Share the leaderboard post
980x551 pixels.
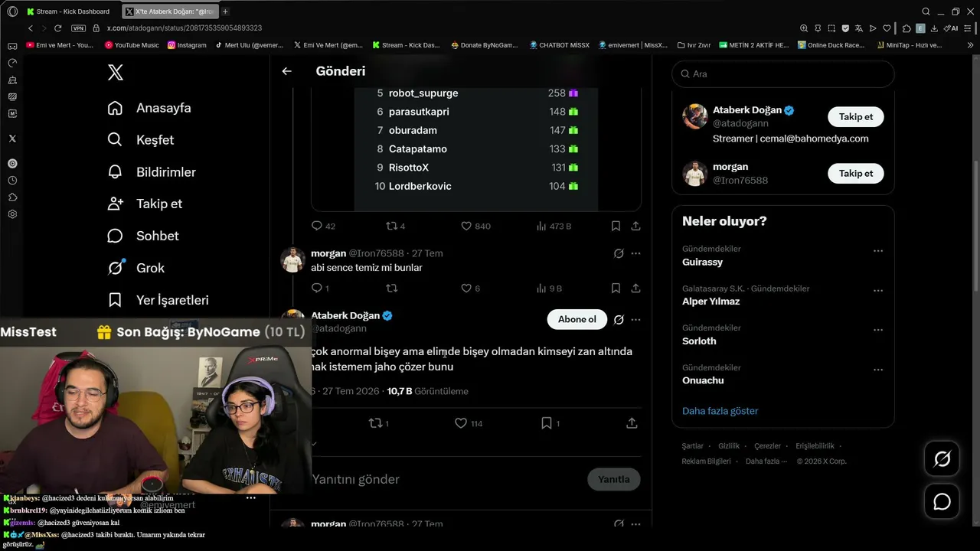[x=635, y=226]
